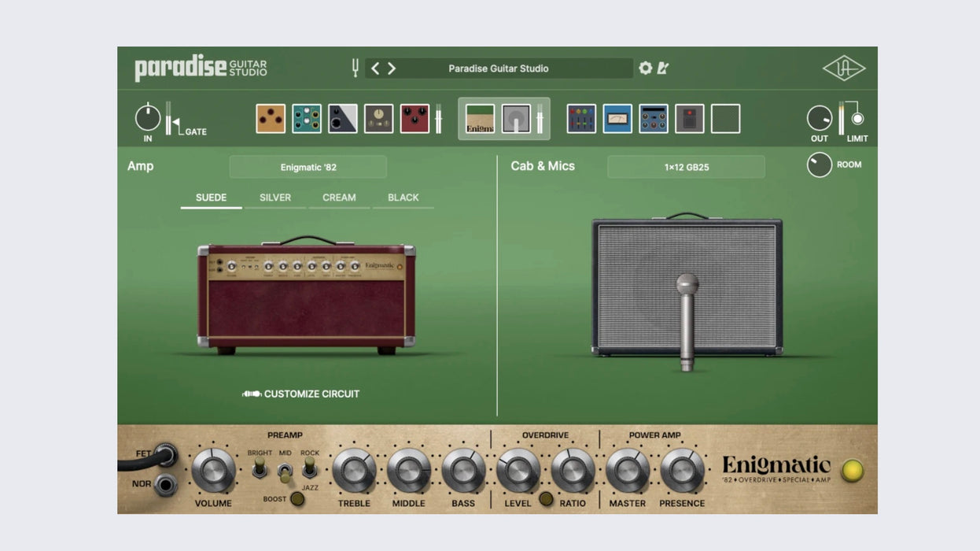This screenshot has width=980, height=551.
Task: Click the microphone in front of cabinet
Action: tap(687, 322)
